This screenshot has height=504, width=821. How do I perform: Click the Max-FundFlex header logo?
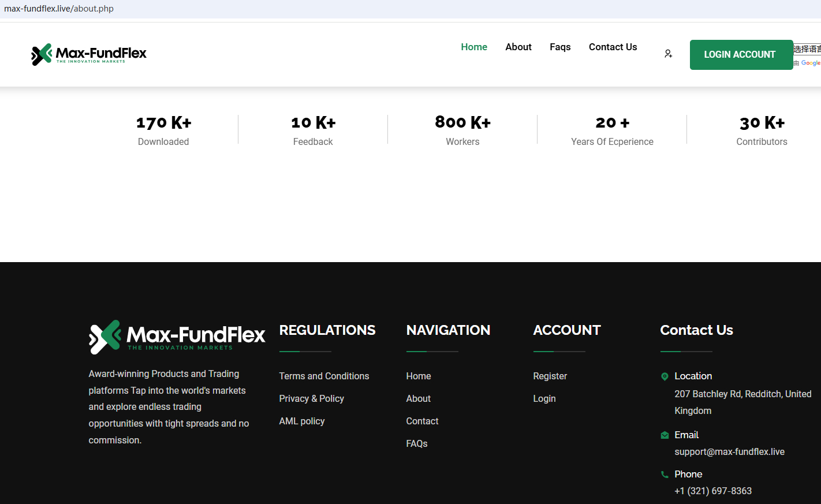coord(89,54)
